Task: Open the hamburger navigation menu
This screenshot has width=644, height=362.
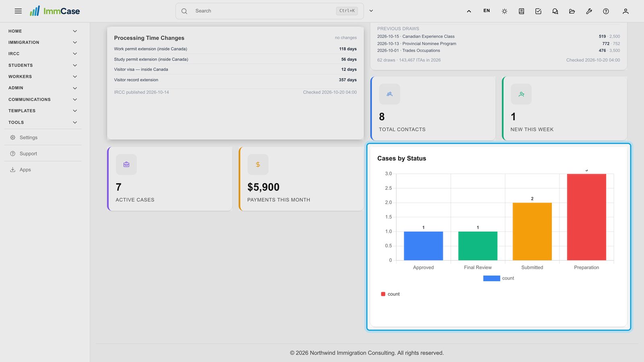Action: (x=18, y=11)
